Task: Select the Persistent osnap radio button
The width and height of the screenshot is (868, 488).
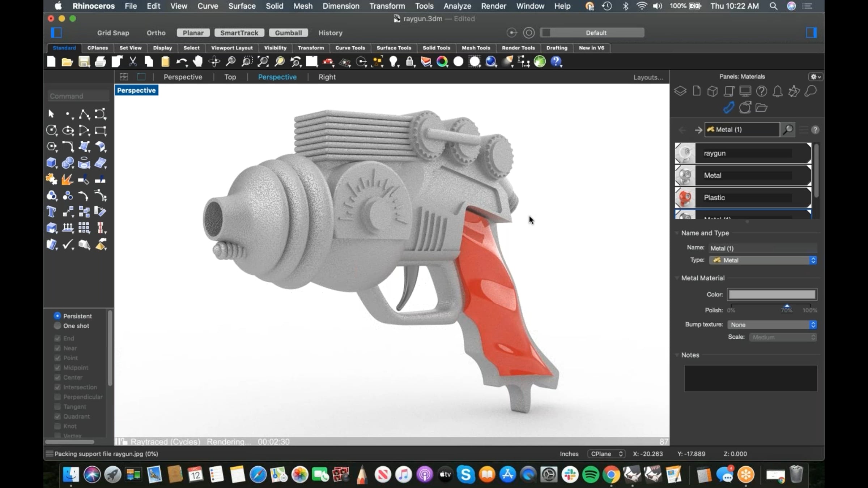Action: coord(57,316)
